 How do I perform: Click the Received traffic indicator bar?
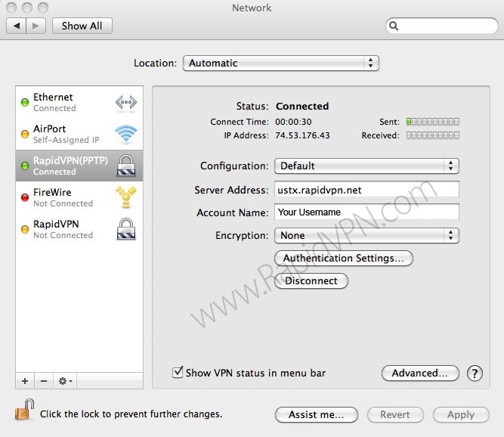[x=433, y=135]
